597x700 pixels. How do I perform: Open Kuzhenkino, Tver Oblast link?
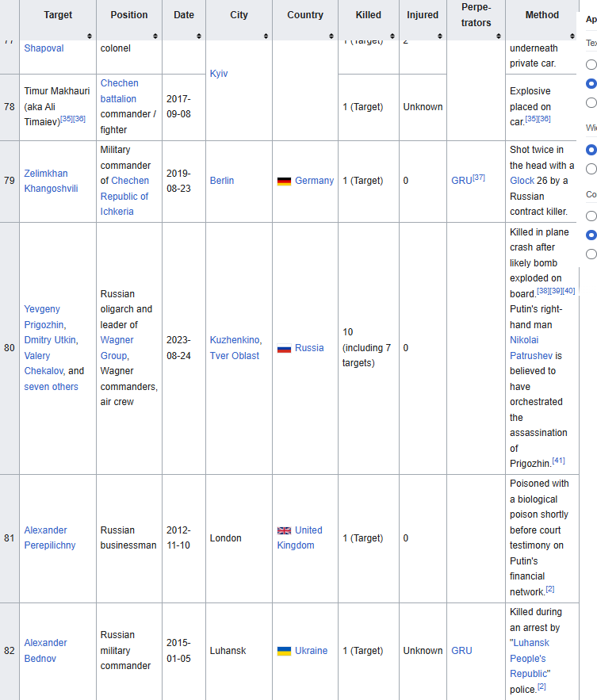pos(235,348)
